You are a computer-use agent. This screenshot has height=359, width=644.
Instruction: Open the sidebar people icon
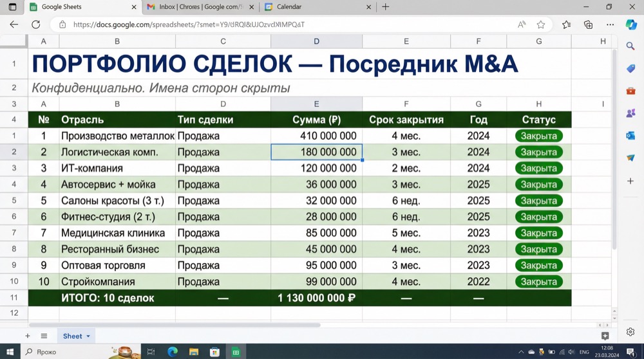(630, 113)
